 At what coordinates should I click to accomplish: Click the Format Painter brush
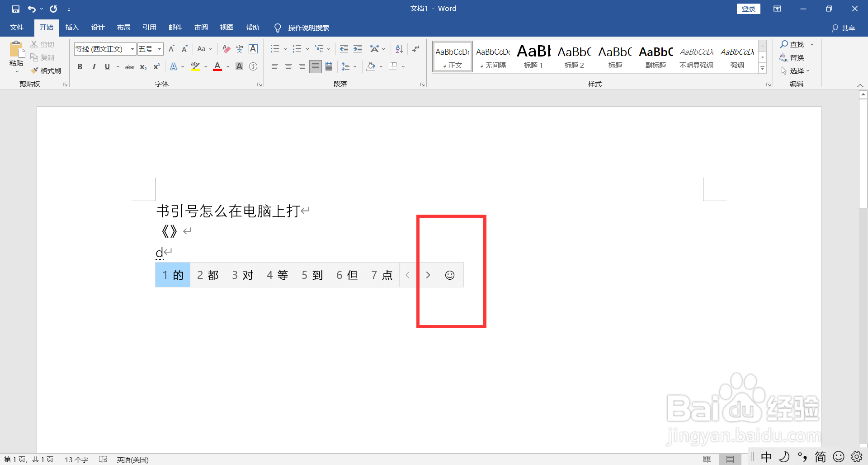46,70
